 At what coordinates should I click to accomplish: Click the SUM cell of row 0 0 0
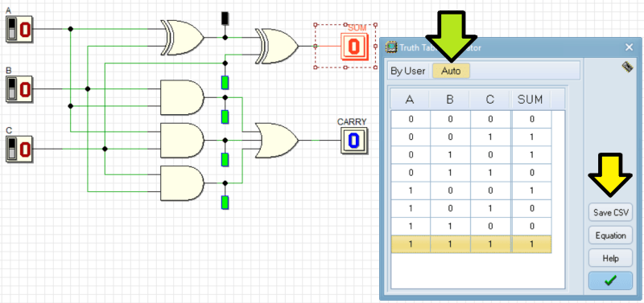pos(531,119)
